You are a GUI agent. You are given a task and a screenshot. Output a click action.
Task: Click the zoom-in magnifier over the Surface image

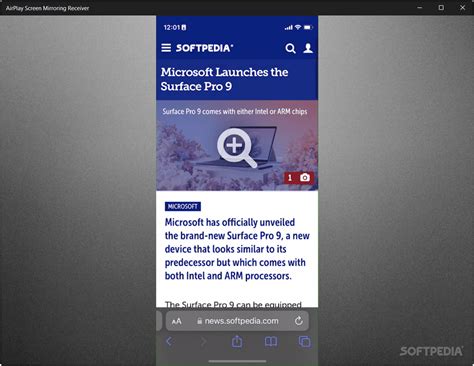(x=237, y=148)
